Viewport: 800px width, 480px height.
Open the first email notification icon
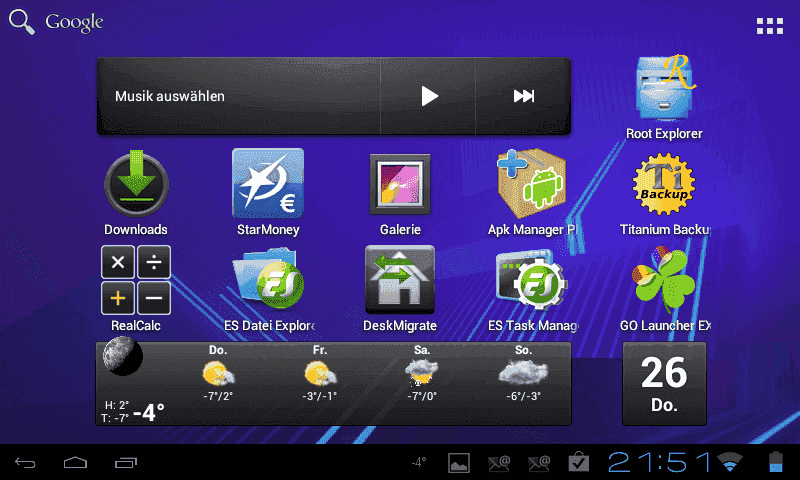pos(499,463)
